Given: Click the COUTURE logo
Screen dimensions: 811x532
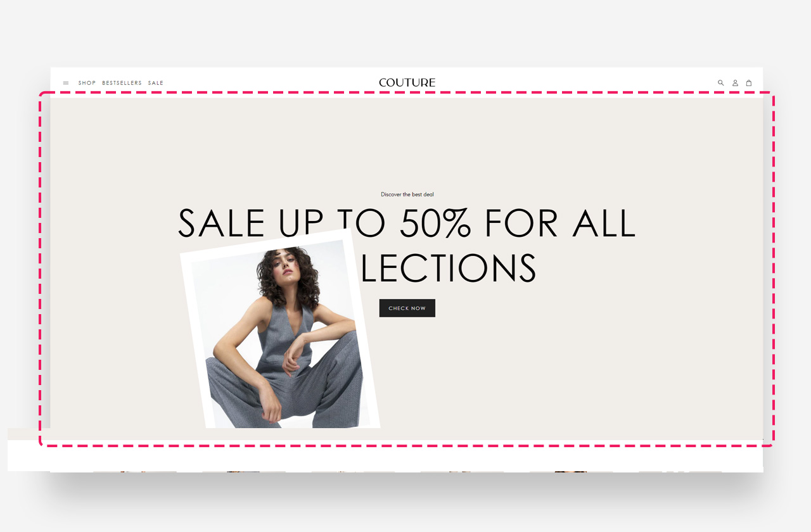Looking at the screenshot, I should [x=407, y=82].
